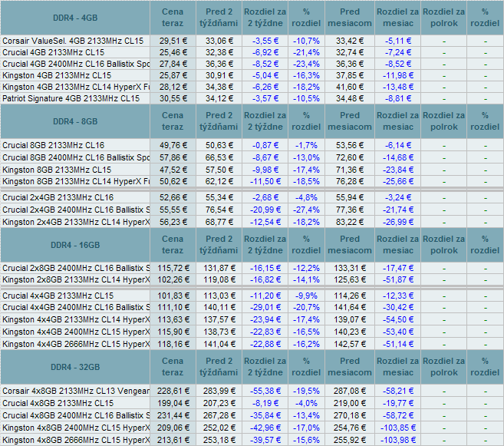Screen dimensions: 504x446
Task: Click the 115,72 € current price cell
Action: coord(173,268)
